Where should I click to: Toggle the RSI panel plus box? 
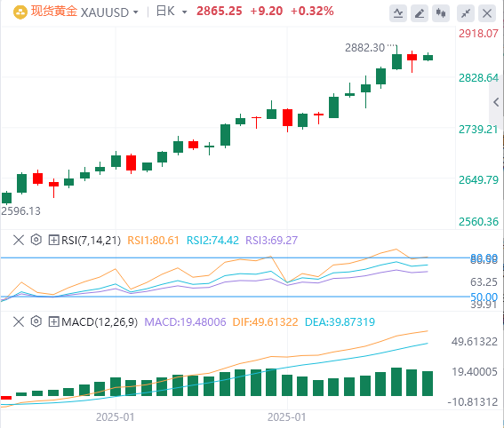coord(53,240)
